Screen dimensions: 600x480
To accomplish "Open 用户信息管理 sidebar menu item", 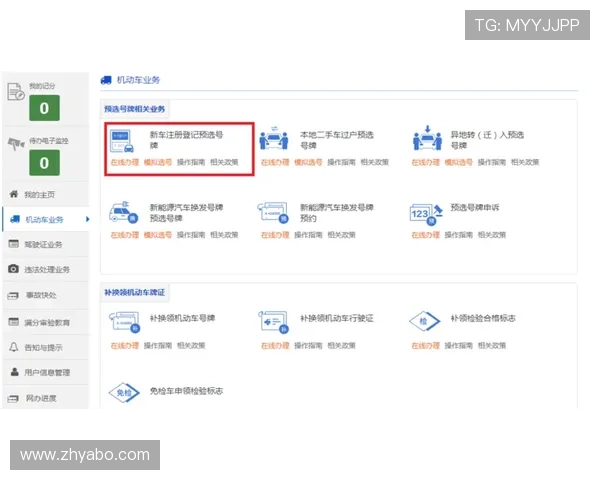I will [x=46, y=372].
